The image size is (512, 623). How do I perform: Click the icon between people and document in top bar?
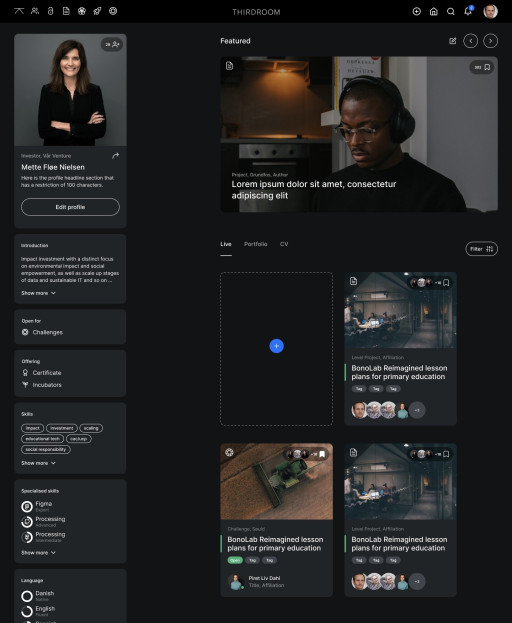pos(50,11)
